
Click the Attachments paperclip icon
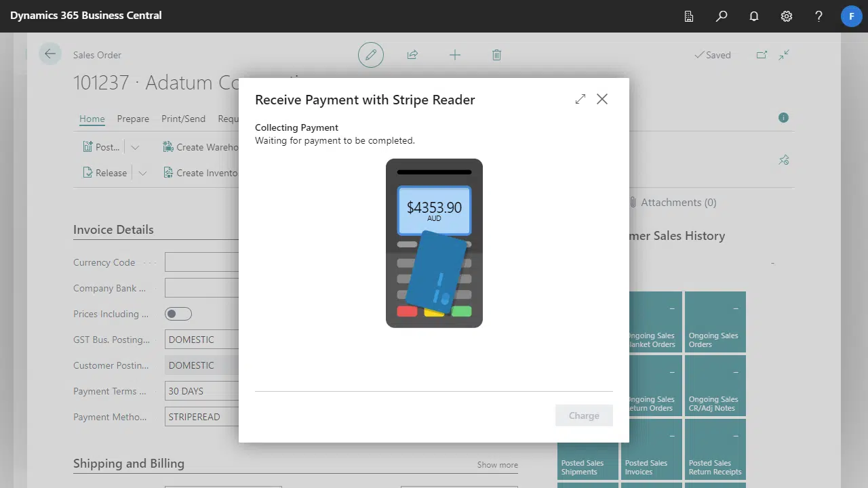632,202
